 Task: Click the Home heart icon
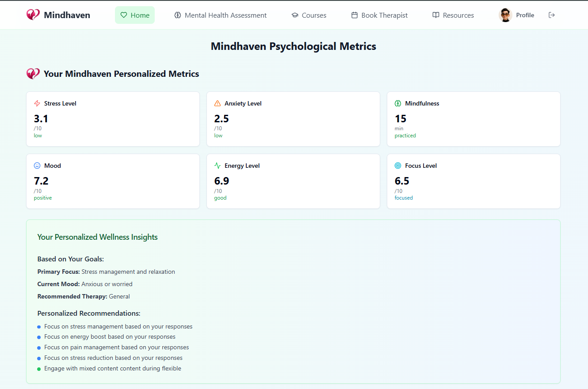[x=124, y=15]
